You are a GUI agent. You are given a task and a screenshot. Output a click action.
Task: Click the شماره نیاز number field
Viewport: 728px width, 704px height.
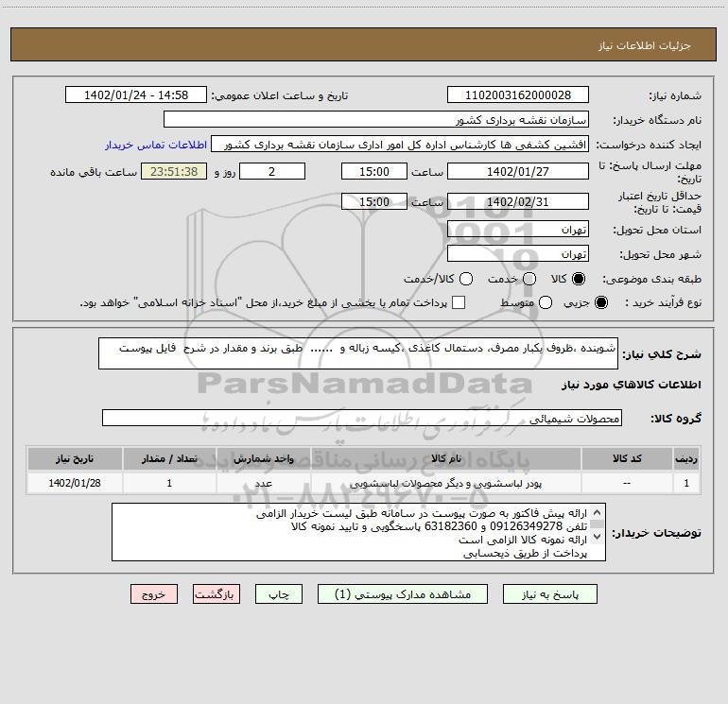click(x=518, y=94)
